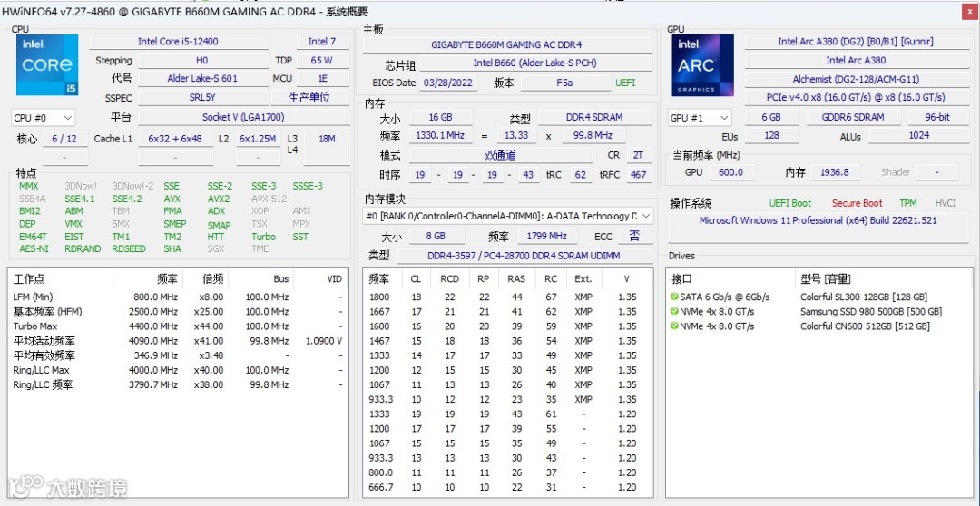
Task: Click the 1.0900 V VID value
Action: tap(324, 341)
